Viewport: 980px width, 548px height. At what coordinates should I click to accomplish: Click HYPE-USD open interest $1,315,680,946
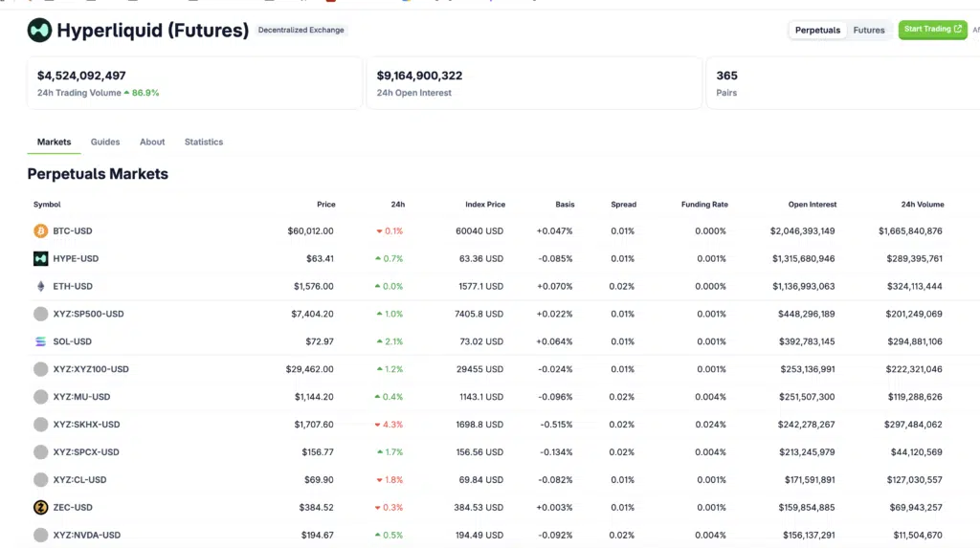[x=803, y=258]
